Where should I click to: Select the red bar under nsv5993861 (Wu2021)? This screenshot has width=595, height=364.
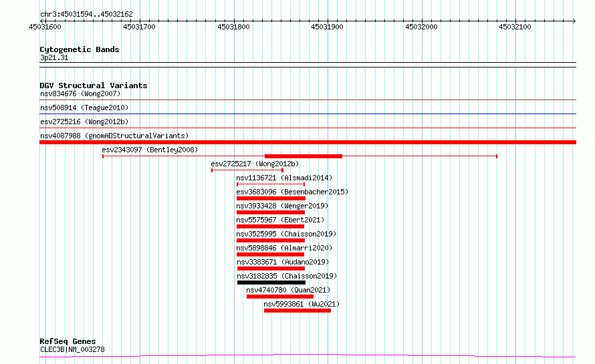[297, 311]
